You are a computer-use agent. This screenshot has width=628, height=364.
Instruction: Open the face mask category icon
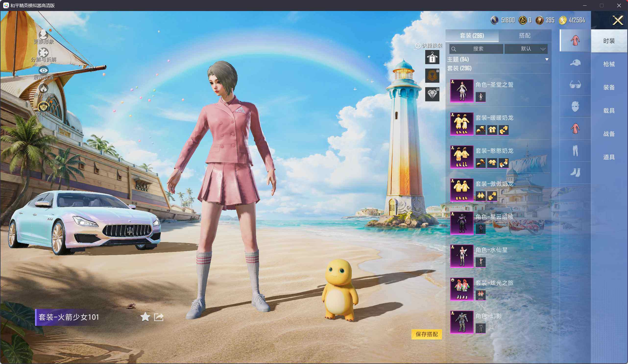575,106
